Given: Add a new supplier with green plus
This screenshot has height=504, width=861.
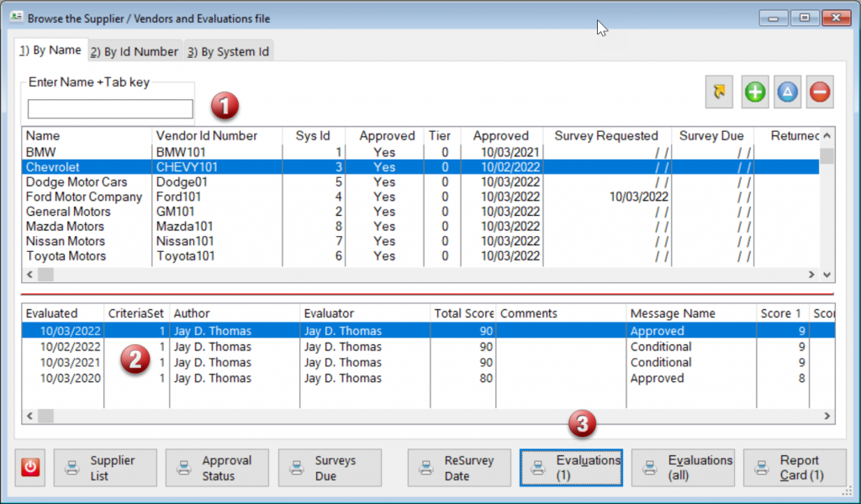Looking at the screenshot, I should [755, 92].
